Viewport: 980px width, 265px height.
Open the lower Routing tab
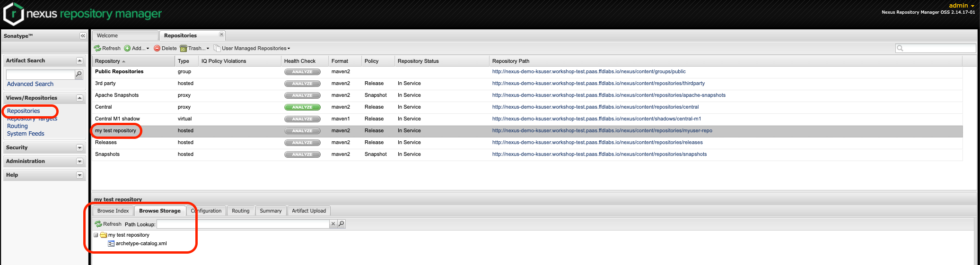click(x=241, y=211)
